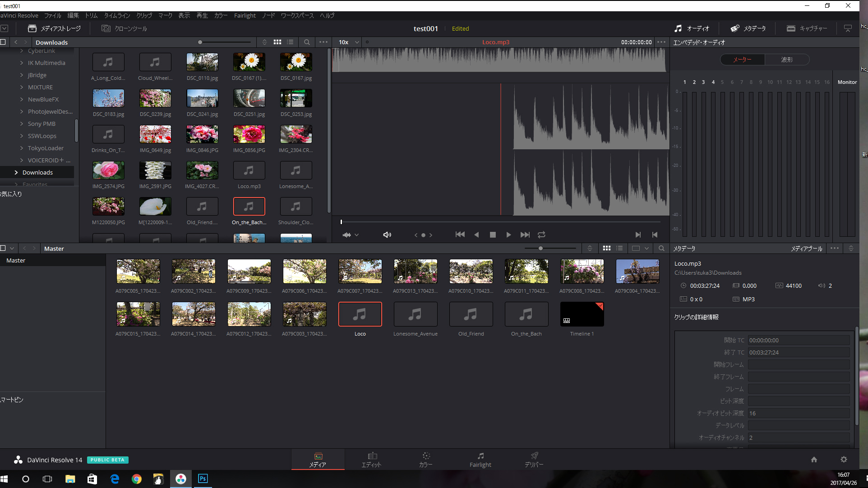
Task: Click the speaker volume icon
Action: tap(387, 235)
